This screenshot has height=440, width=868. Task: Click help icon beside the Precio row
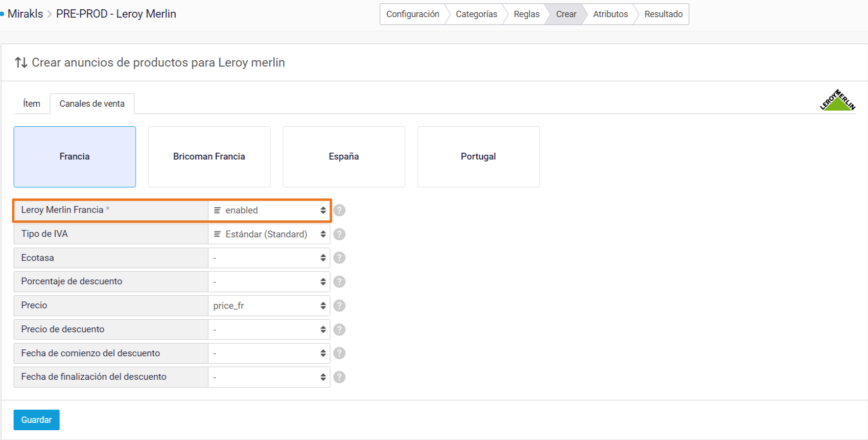339,305
